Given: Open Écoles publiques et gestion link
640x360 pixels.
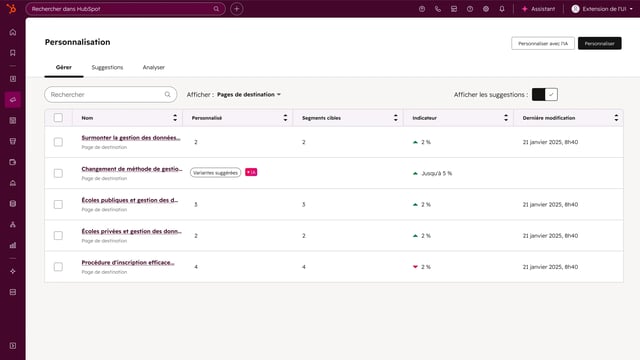Looking at the screenshot, I should (x=130, y=200).
